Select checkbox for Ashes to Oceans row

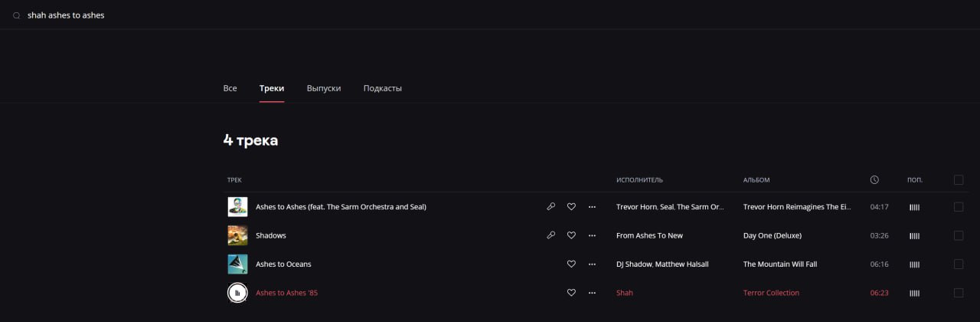[x=959, y=264]
